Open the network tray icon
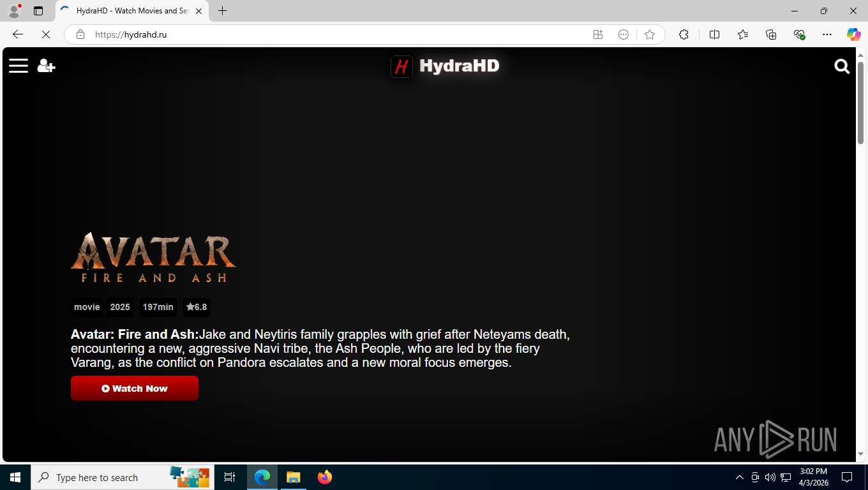 point(786,477)
